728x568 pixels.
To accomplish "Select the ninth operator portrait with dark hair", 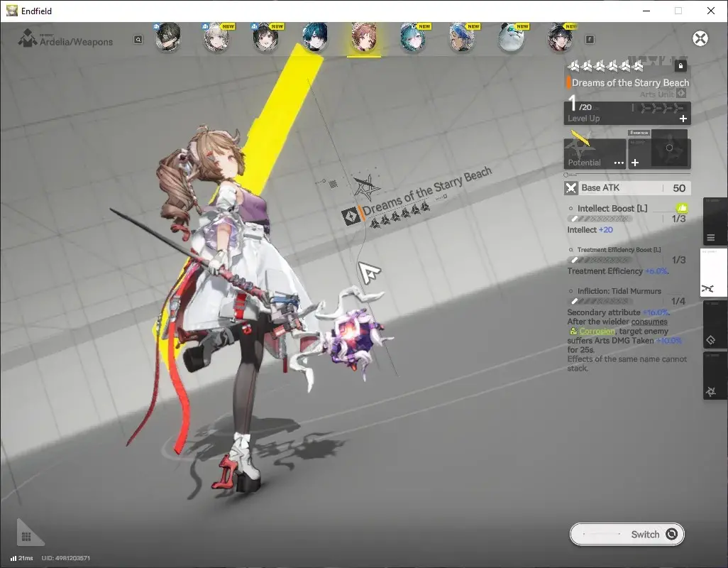I will [561, 37].
